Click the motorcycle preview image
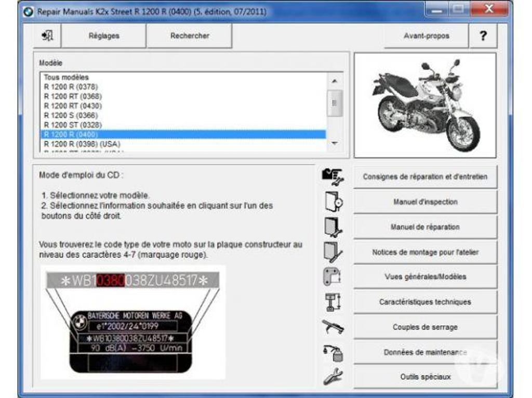The height and width of the screenshot is (398, 532). [x=425, y=105]
